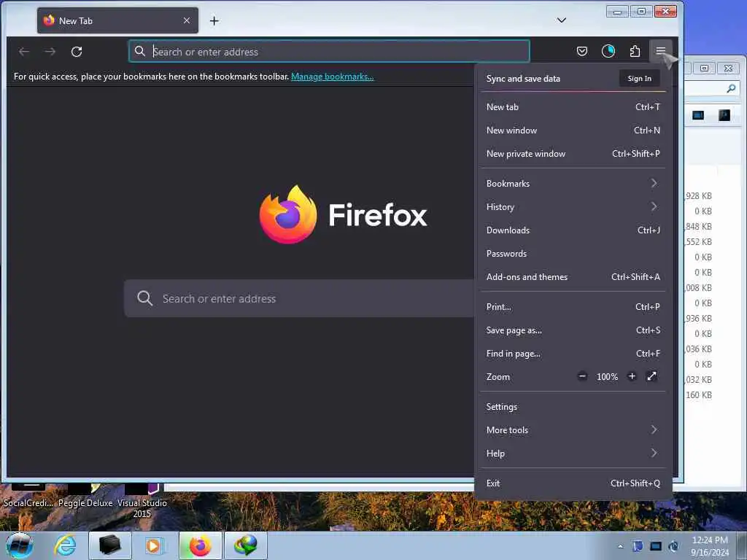Choose New window menu item
This screenshot has height=560, width=747.
[x=573, y=131]
